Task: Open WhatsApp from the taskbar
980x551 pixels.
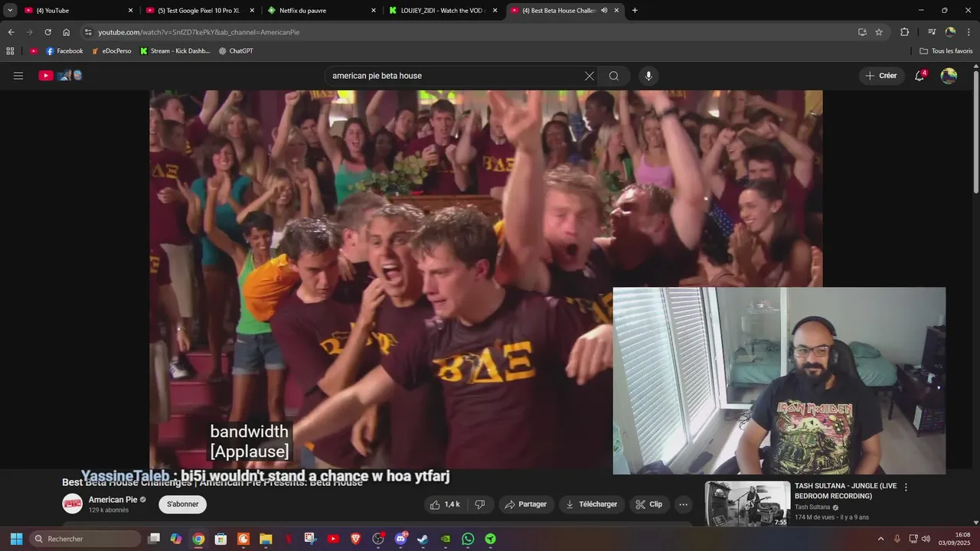Action: [x=468, y=539]
